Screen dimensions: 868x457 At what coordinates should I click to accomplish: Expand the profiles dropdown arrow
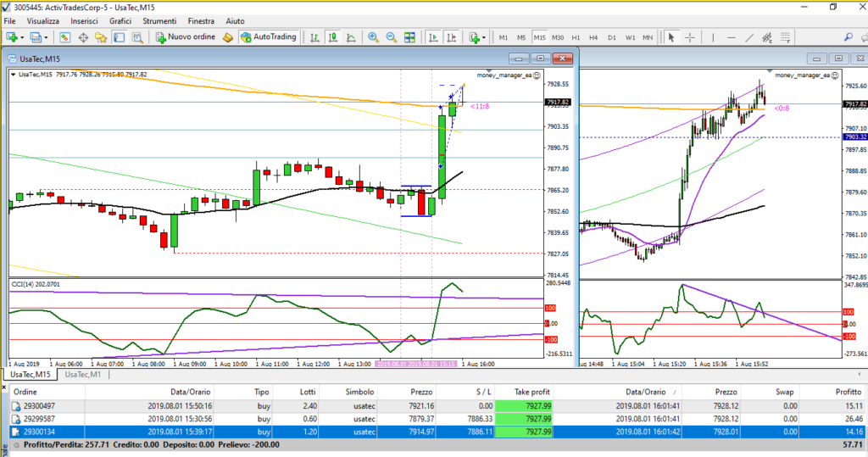46,37
